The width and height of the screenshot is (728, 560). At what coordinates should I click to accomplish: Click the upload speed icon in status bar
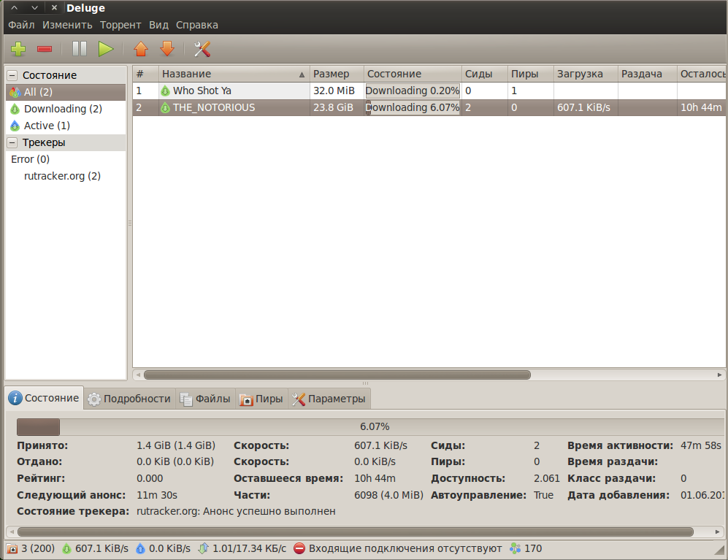coord(140,549)
